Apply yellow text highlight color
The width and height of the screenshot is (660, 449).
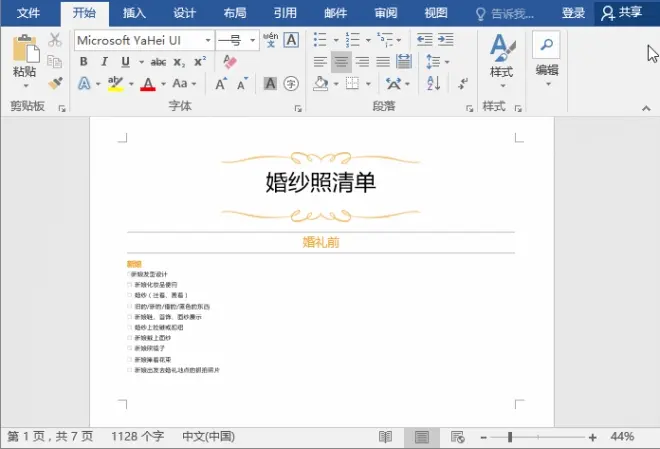tap(115, 84)
